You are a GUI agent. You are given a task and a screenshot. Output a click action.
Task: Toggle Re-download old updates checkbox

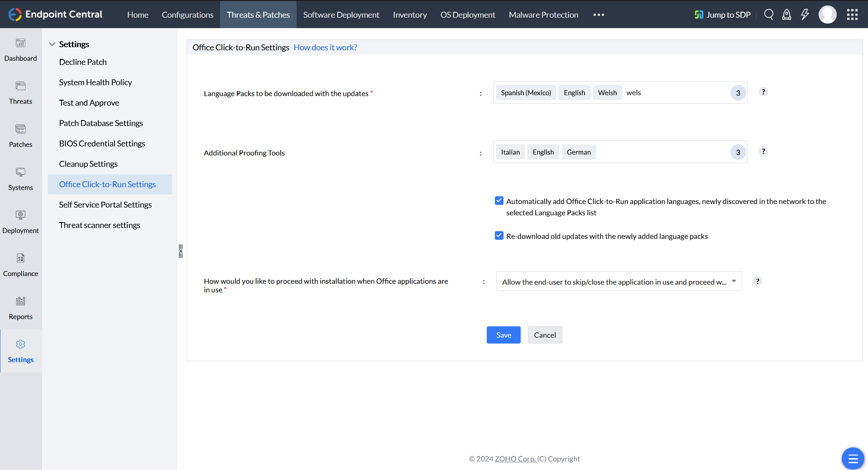click(499, 236)
